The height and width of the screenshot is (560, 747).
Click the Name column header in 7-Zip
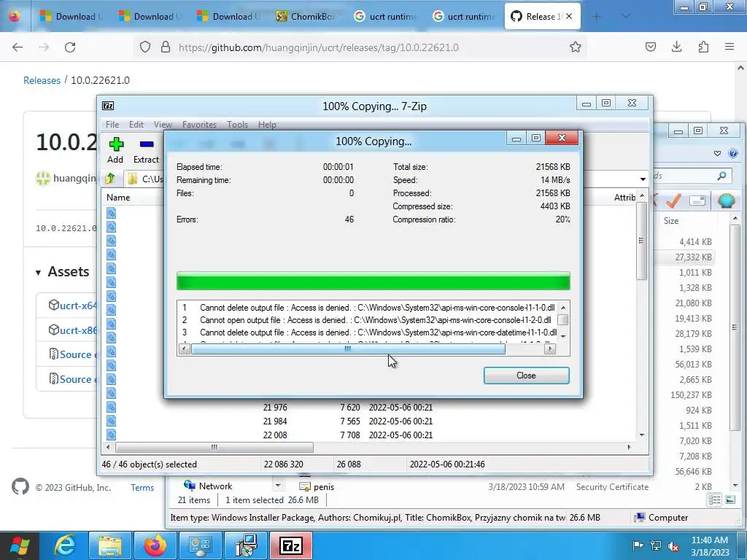click(x=118, y=197)
